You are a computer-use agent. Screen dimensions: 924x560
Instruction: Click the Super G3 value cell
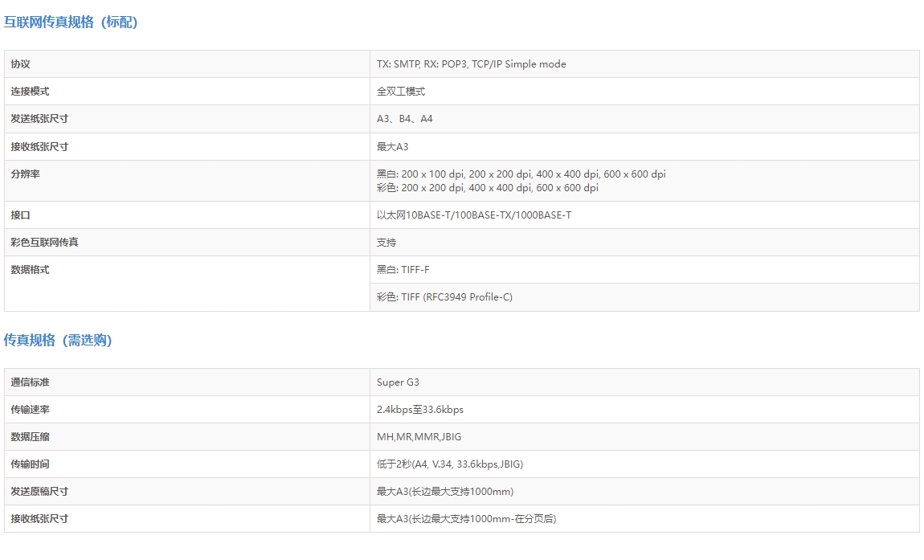[398, 382]
